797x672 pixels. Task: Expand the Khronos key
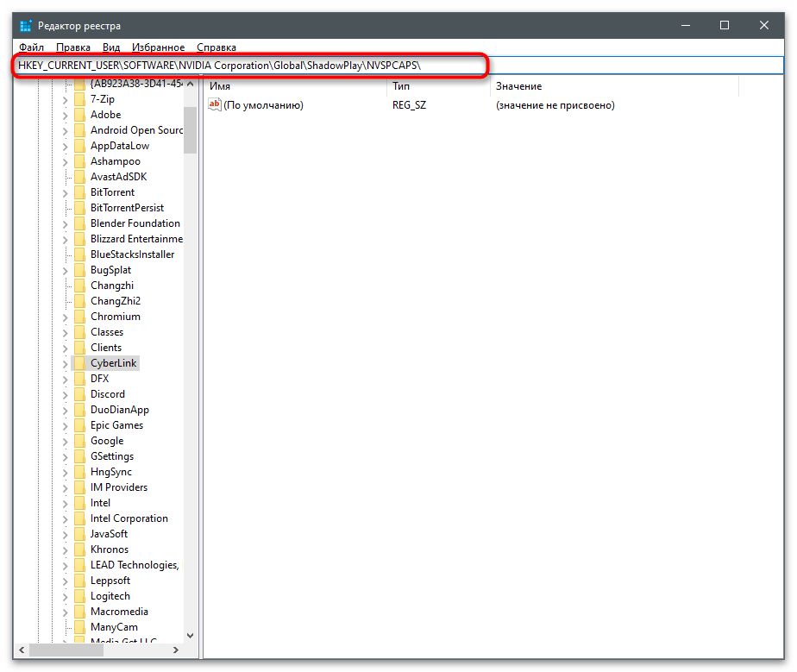coord(65,550)
